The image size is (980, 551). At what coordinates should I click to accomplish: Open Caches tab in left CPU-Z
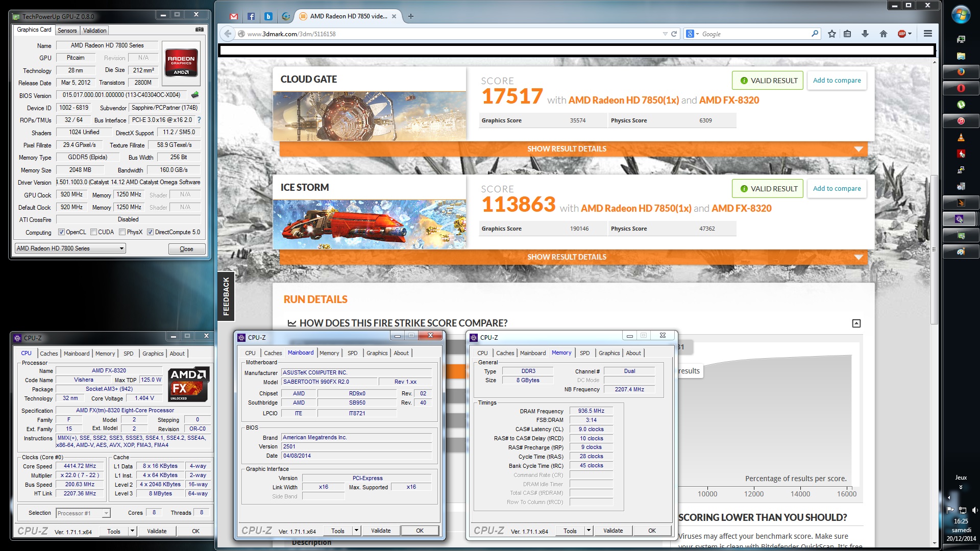(49, 354)
